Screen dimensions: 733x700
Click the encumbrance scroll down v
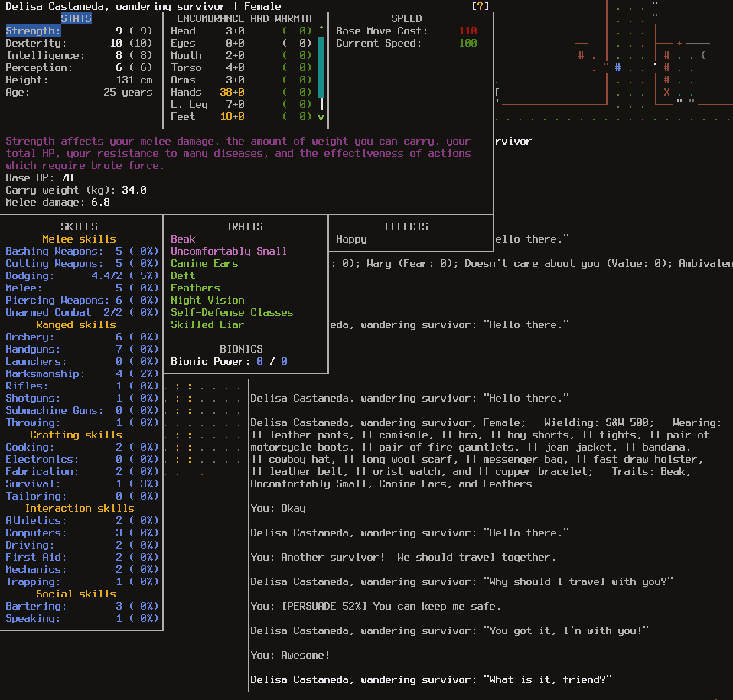tap(321, 117)
